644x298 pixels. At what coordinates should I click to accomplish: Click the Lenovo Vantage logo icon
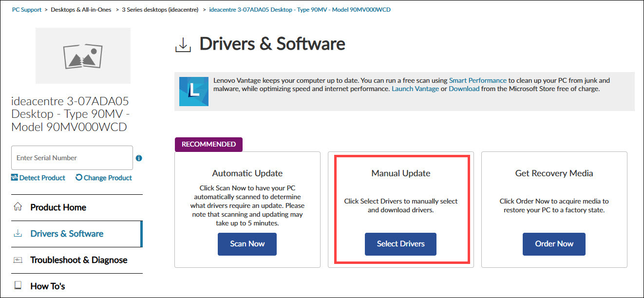193,91
